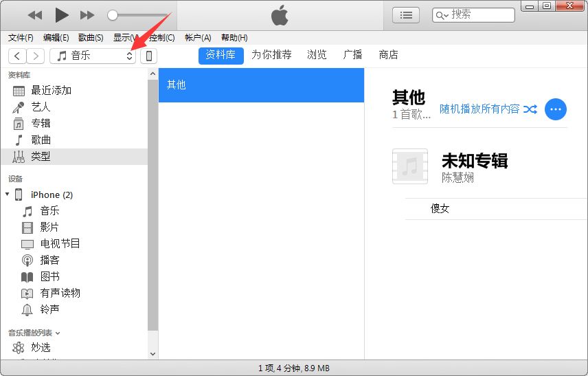Skip to the previous track
The height and width of the screenshot is (376, 588).
click(34, 15)
